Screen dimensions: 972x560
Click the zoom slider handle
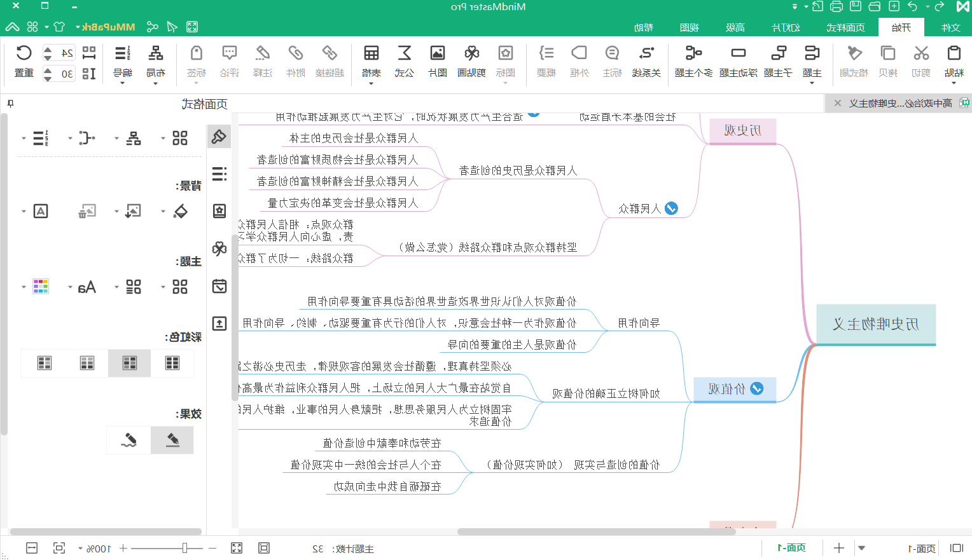(184, 548)
